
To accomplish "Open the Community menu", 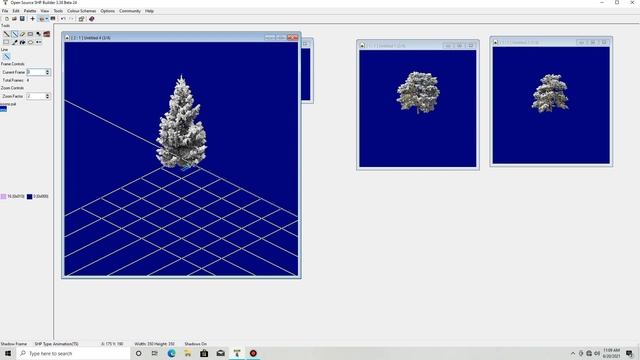I will (x=130, y=11).
